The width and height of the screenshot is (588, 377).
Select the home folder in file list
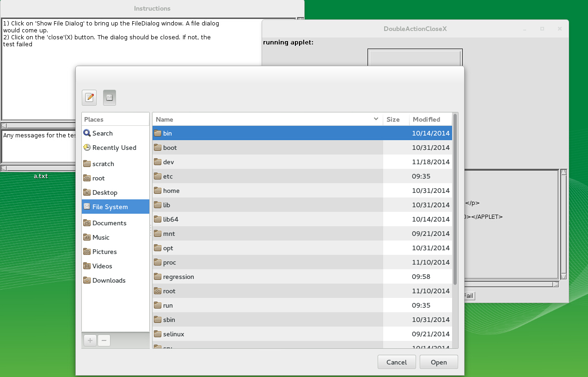pos(171,191)
